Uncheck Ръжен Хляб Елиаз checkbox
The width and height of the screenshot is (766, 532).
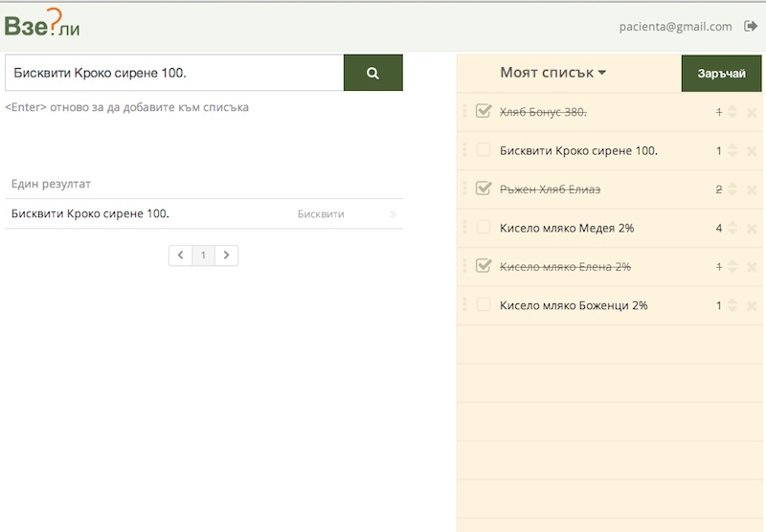484,188
